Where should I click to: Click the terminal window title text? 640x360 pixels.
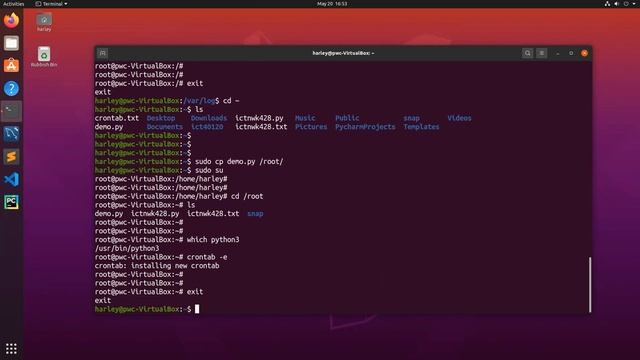343,53
